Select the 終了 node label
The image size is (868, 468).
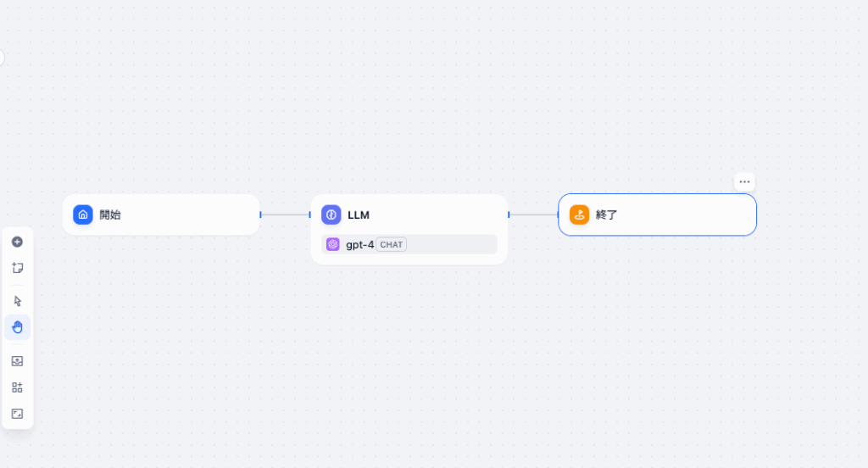pos(607,214)
